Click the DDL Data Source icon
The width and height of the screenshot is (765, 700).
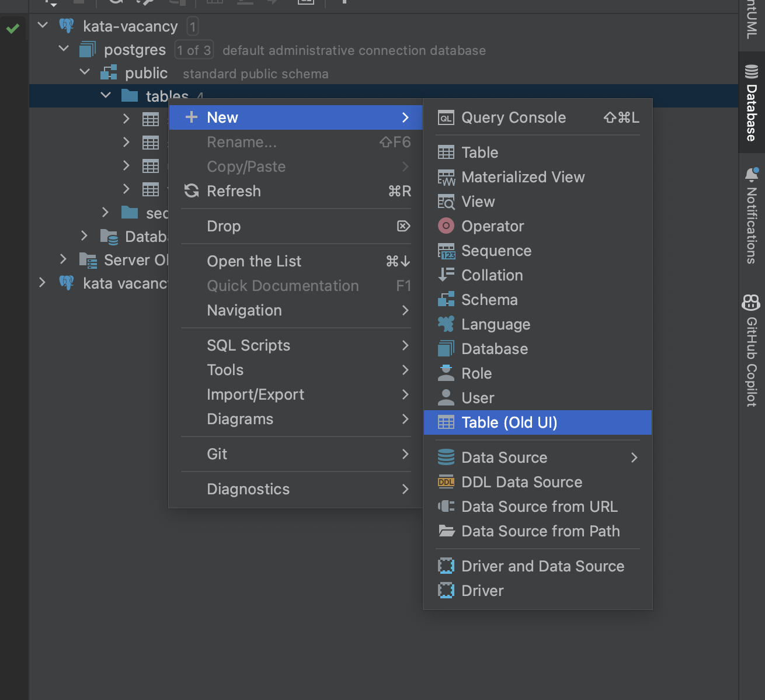coord(446,482)
